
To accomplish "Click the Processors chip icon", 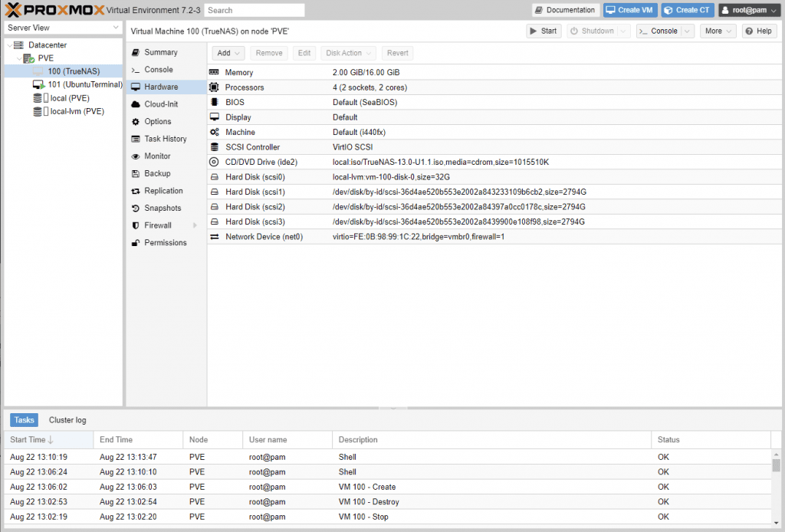I will pos(215,87).
